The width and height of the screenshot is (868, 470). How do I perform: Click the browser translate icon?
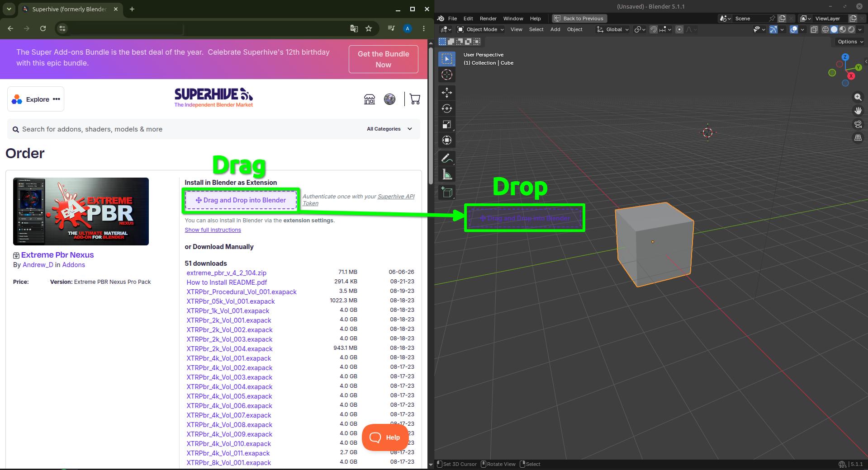click(x=354, y=28)
